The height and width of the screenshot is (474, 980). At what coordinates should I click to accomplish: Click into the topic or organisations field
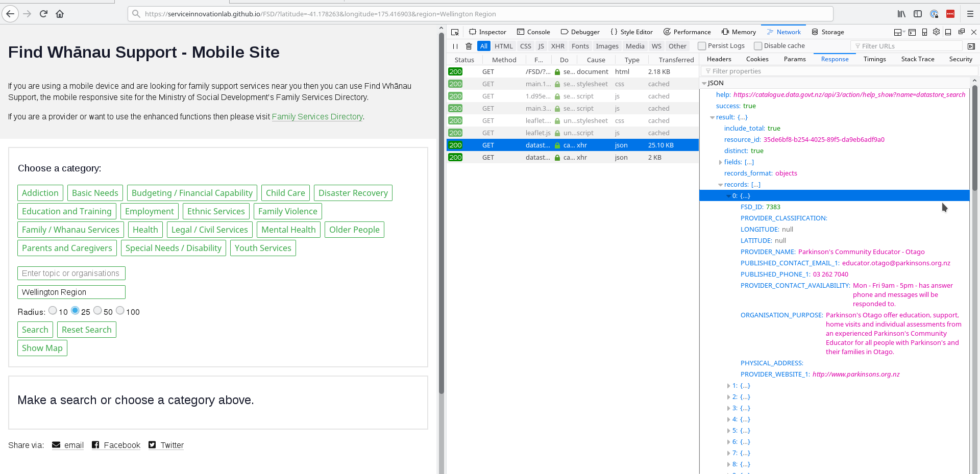coord(71,273)
